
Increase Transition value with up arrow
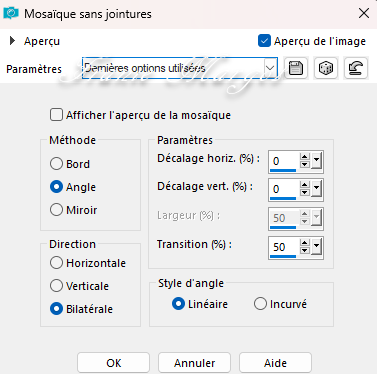(305, 243)
